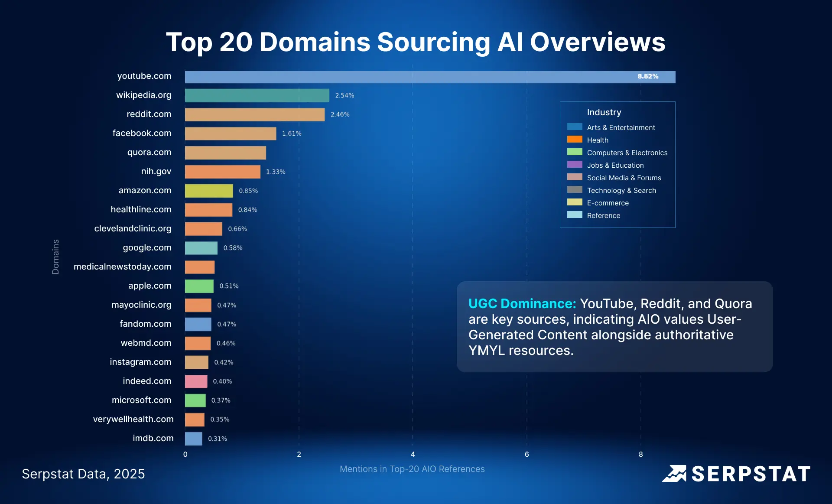This screenshot has height=504, width=832.
Task: Select the Health legend swatch
Action: (575, 140)
